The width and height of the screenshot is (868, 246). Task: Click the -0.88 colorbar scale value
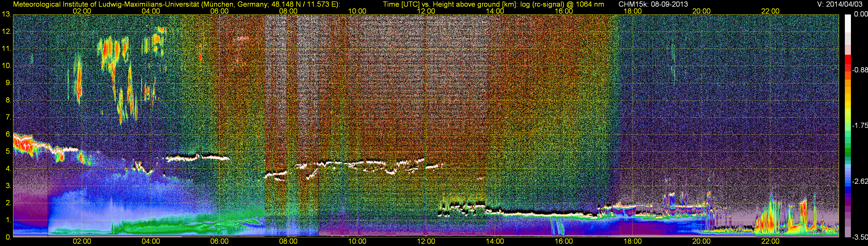[x=860, y=70]
